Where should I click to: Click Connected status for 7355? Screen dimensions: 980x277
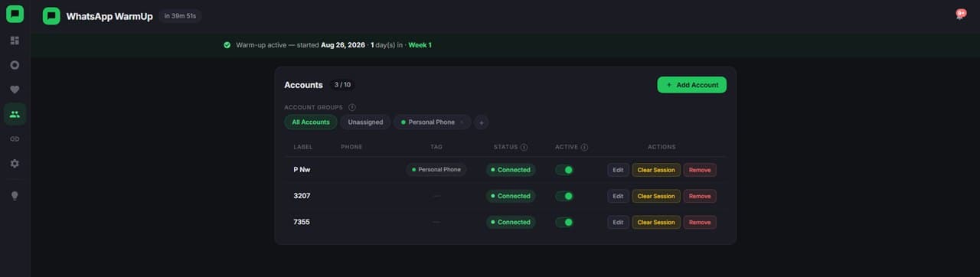511,222
